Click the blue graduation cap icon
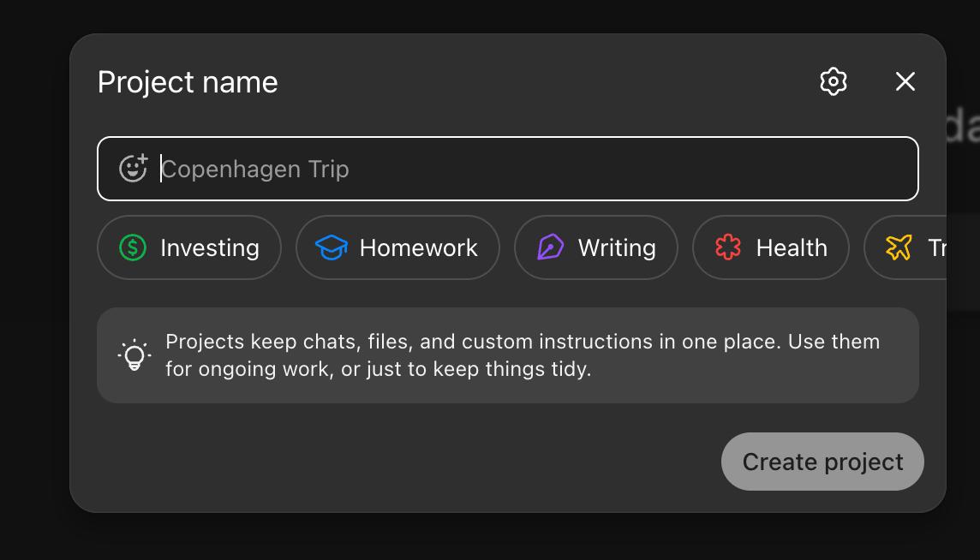 coord(331,247)
